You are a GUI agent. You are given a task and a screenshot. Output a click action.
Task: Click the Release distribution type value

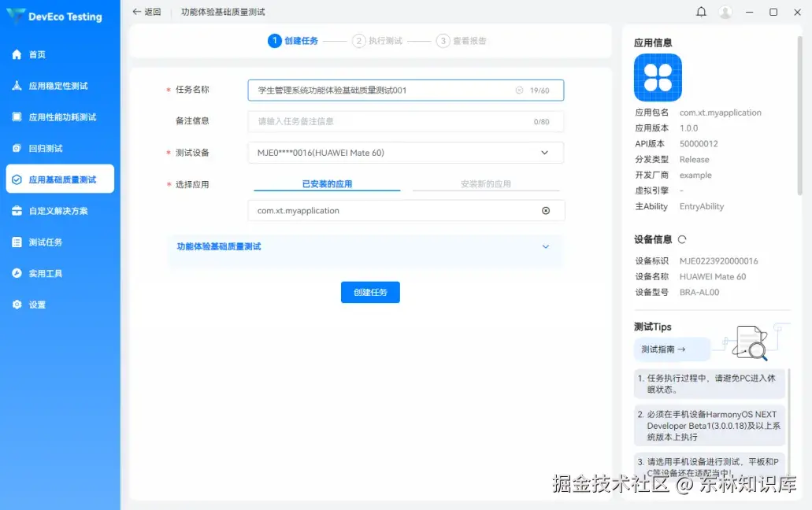tap(695, 159)
